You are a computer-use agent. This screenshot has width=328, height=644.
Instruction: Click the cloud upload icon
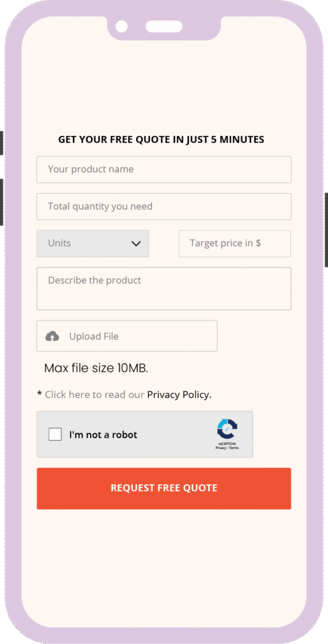pyautogui.click(x=52, y=336)
